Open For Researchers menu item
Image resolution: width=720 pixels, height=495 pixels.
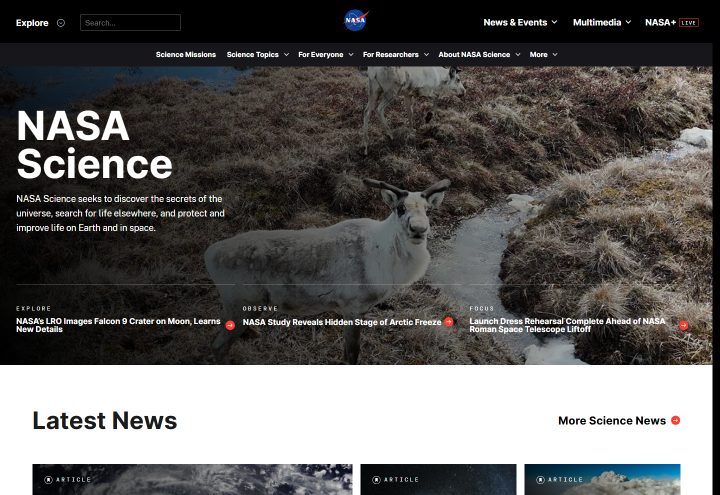pos(390,55)
